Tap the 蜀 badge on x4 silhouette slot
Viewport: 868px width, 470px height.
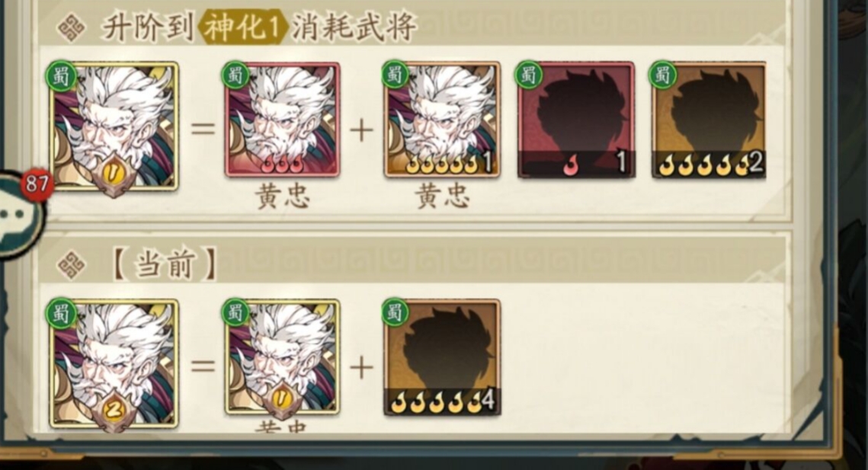[x=396, y=312]
